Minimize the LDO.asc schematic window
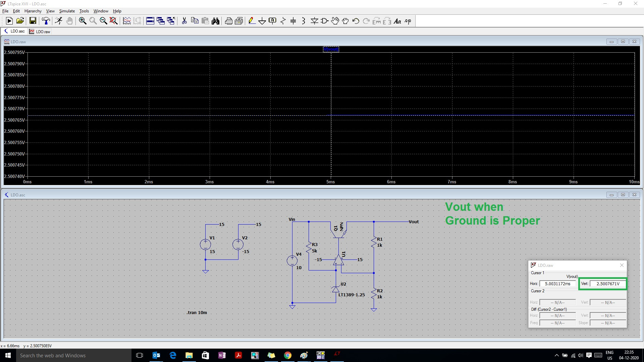This screenshot has width=644, height=362. tap(611, 195)
